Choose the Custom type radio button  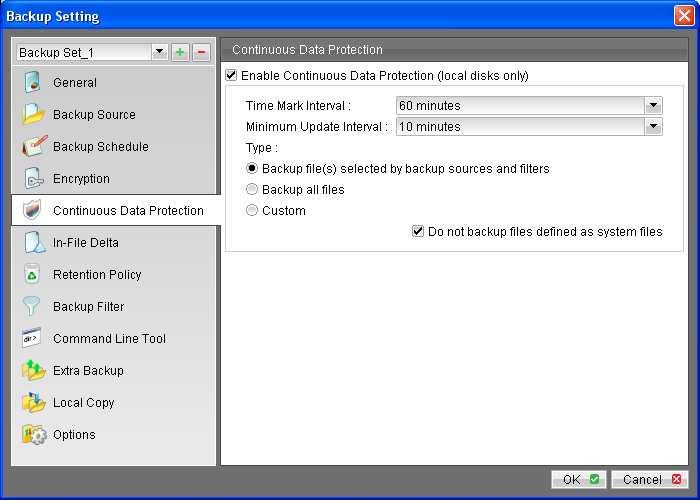252,211
